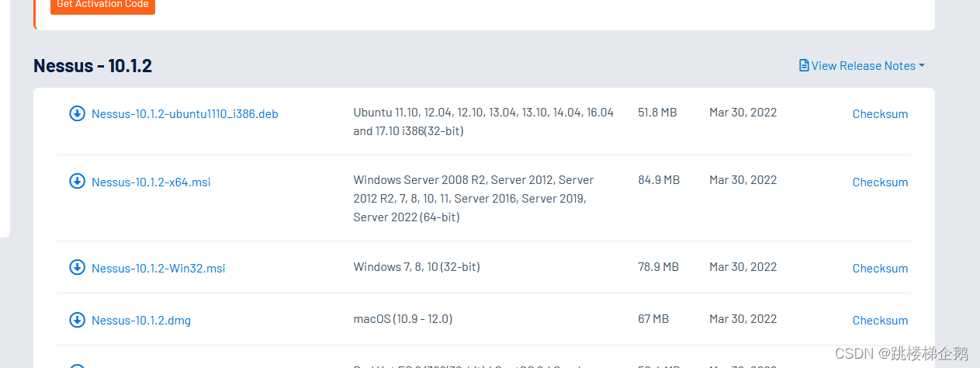This screenshot has height=368, width=980.
Task: Select the 51.8 MB size value
Action: pyautogui.click(x=657, y=113)
